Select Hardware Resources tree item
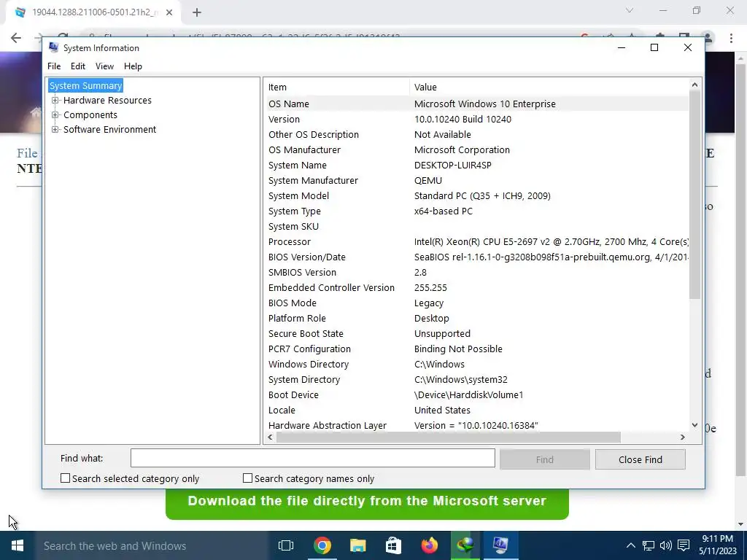The width and height of the screenshot is (747, 560). pos(107,100)
